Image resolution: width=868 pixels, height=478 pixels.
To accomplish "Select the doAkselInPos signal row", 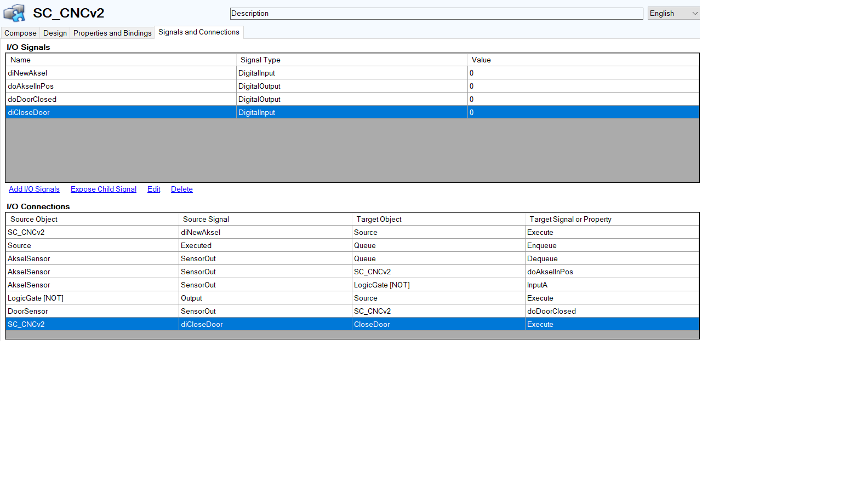I will click(352, 86).
